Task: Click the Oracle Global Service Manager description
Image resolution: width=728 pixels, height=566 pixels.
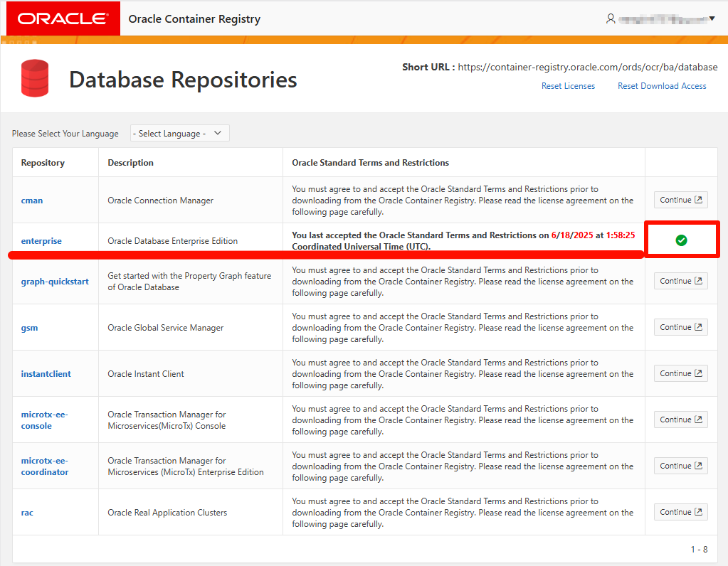Action: coord(166,328)
